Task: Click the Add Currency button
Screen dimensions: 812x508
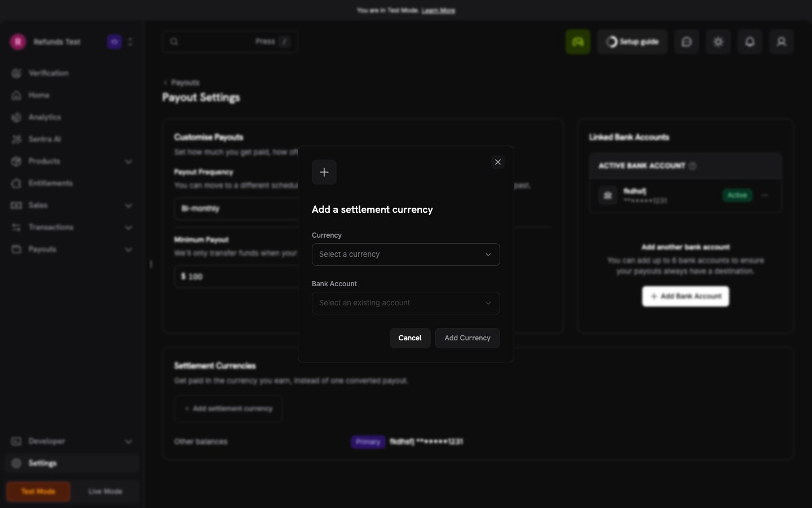Action: pyautogui.click(x=467, y=338)
